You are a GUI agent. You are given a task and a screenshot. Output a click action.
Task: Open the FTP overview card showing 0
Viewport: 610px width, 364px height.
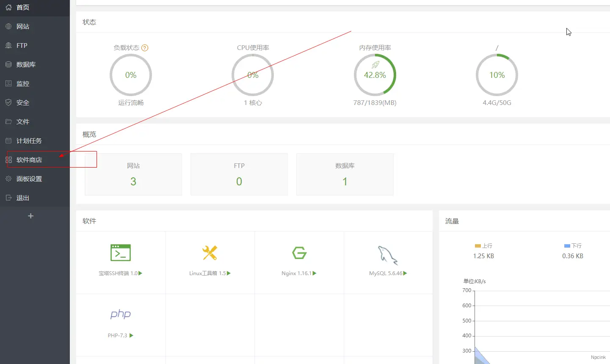pos(239,174)
